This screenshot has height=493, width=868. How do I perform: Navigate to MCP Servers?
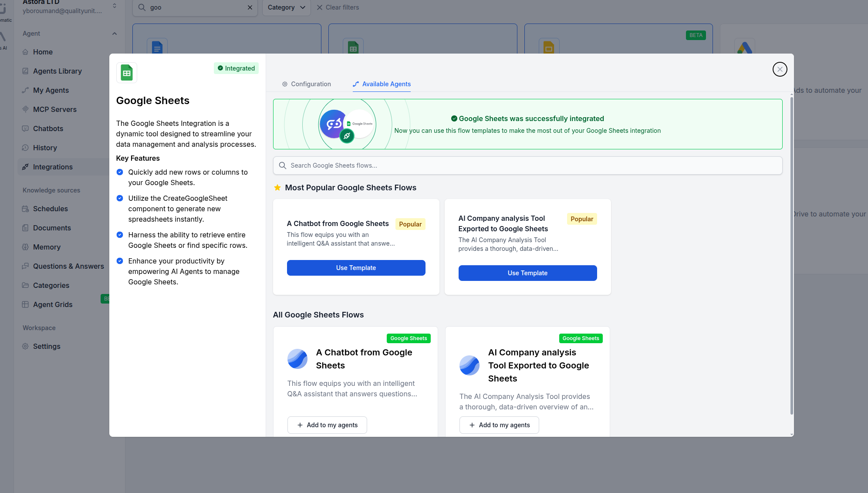pos(55,109)
